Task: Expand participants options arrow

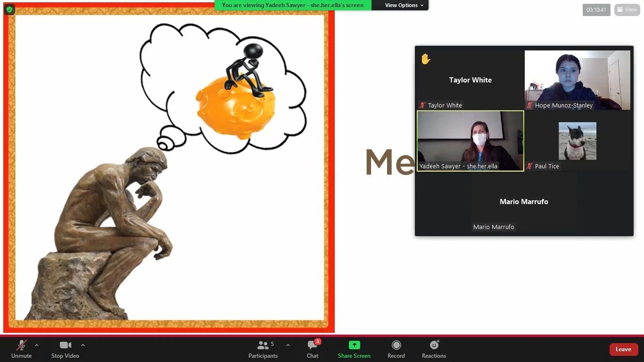Action: click(288, 345)
